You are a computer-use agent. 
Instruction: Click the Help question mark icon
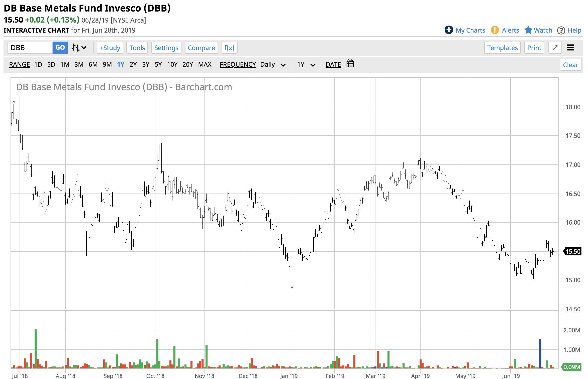(x=561, y=31)
